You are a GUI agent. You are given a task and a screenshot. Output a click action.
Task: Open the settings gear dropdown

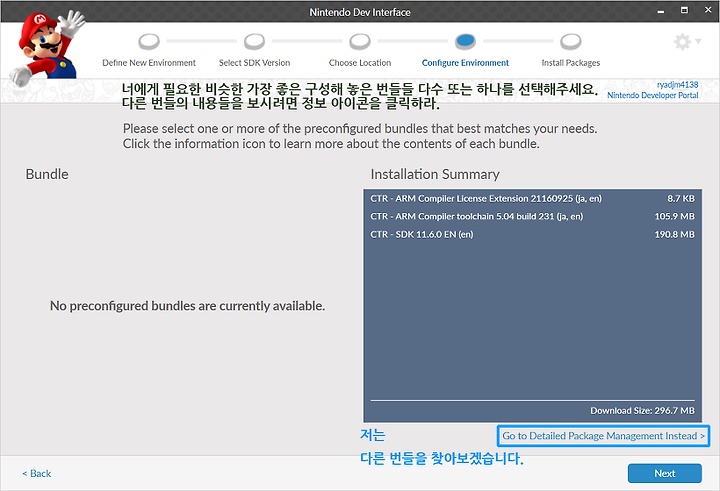click(x=687, y=42)
